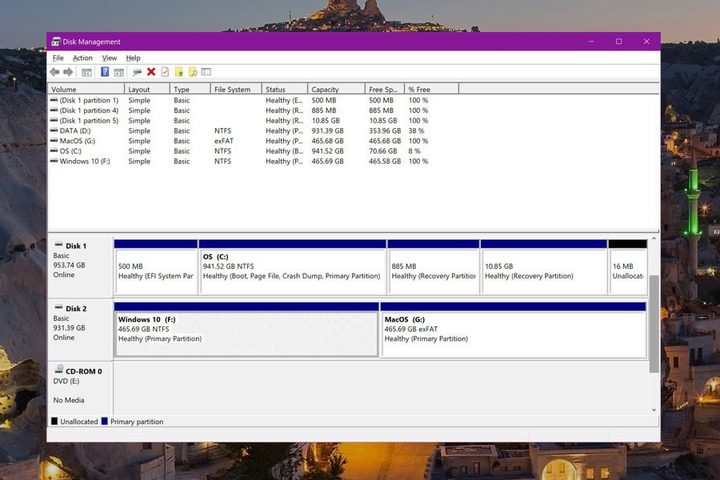The width and height of the screenshot is (720, 480).
Task: Click drive icon beside DATA (D:)
Action: tap(54, 130)
